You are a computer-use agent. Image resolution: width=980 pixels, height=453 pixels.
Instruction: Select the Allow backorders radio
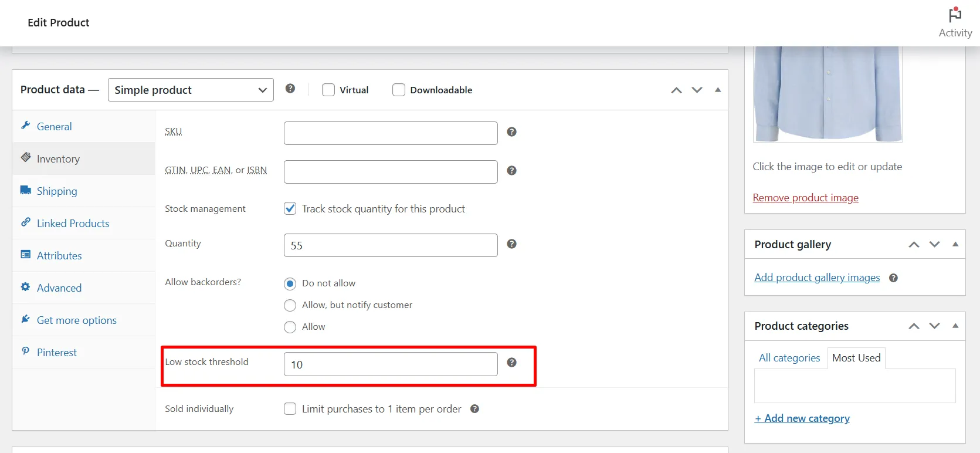(x=290, y=327)
